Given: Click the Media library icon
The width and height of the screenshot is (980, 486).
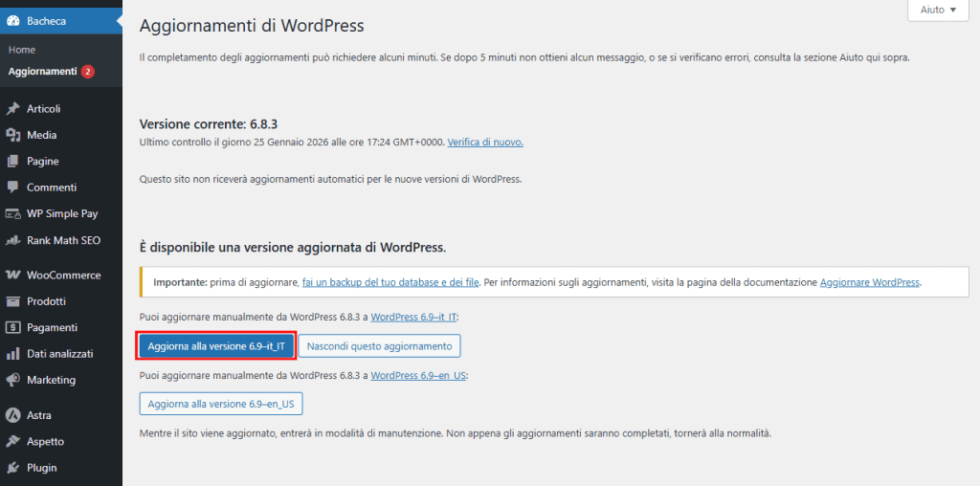Looking at the screenshot, I should click(12, 135).
